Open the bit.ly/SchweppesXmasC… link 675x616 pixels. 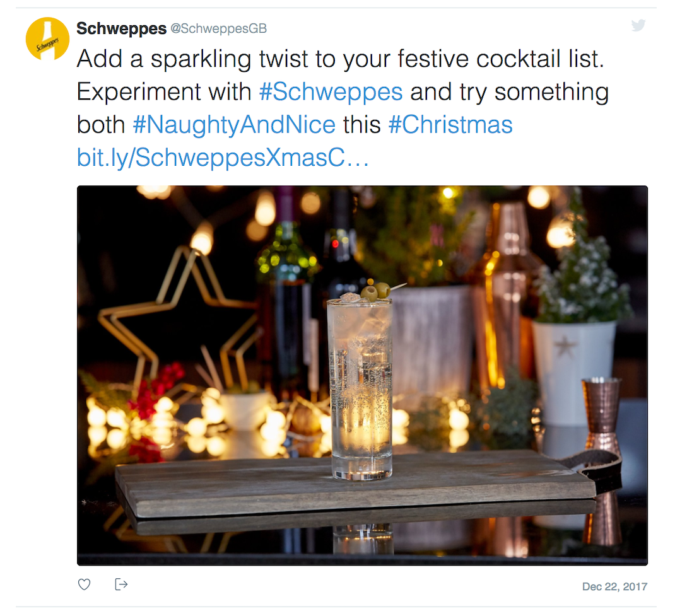click(222, 158)
